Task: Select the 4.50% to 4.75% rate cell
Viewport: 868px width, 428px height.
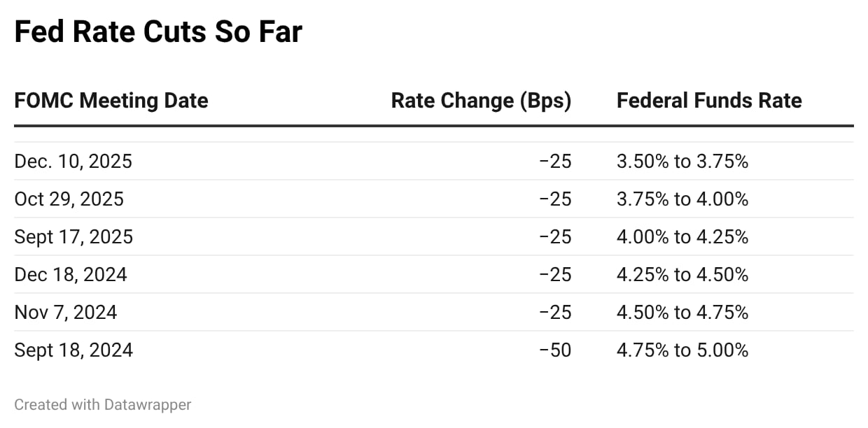Action: coord(682,312)
